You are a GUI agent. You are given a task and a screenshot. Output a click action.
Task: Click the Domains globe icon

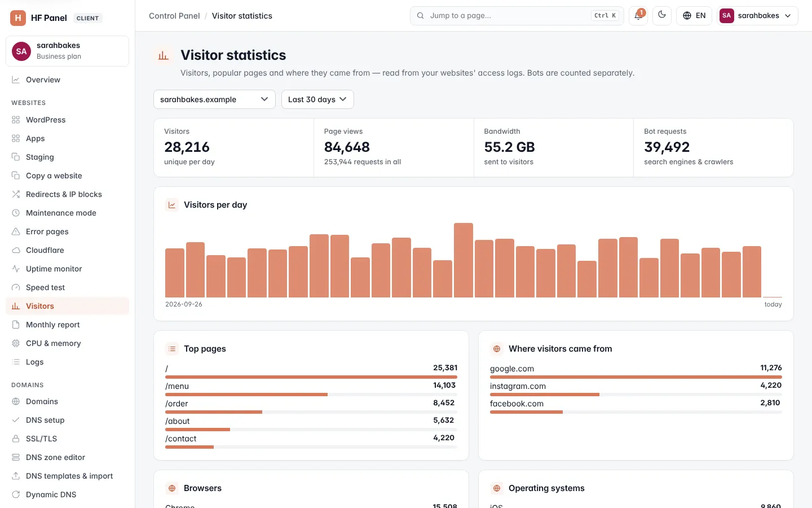(x=16, y=401)
